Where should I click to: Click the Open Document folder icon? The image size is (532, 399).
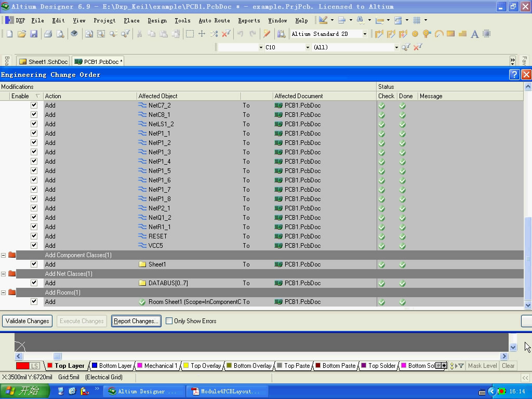[22, 34]
